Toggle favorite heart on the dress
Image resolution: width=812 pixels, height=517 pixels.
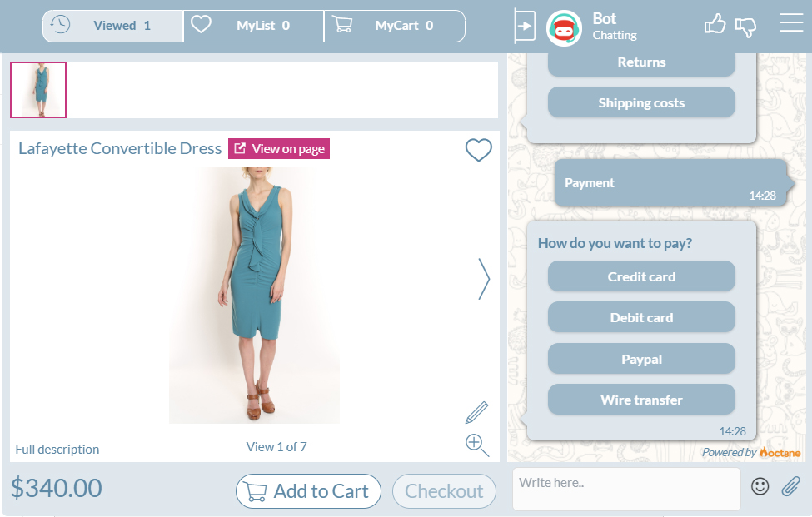478,150
